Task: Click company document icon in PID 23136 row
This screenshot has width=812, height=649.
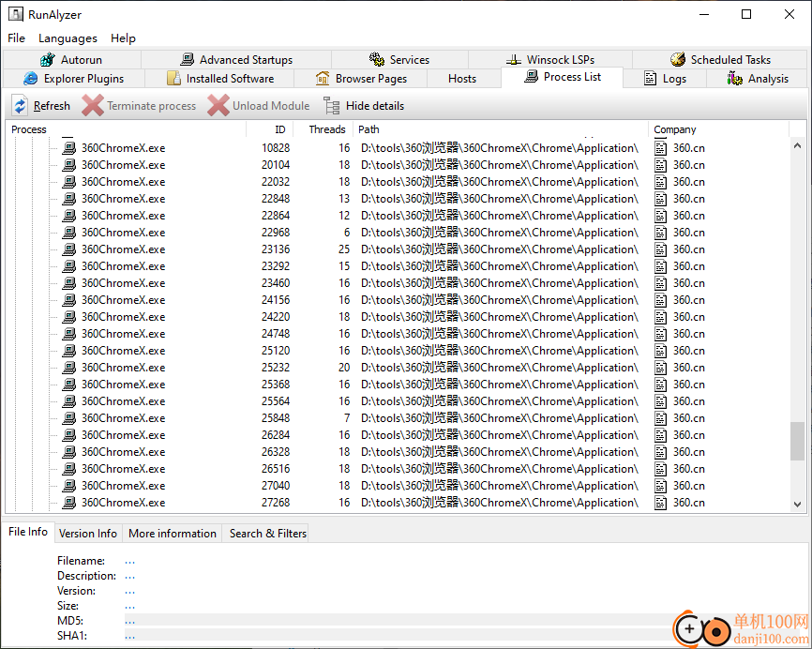Action: tap(660, 249)
